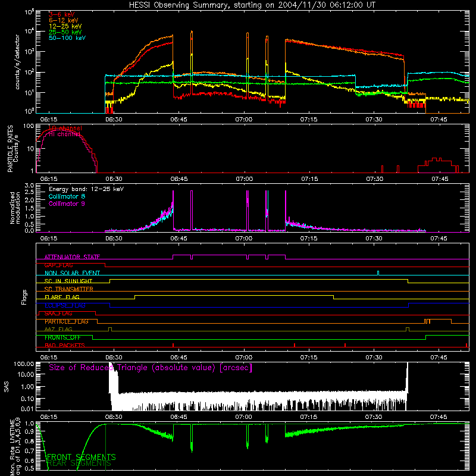Image resolution: width=476 pixels, height=476 pixels.
Task: Select the 6-12 keV legend label
Action: click(64, 20)
